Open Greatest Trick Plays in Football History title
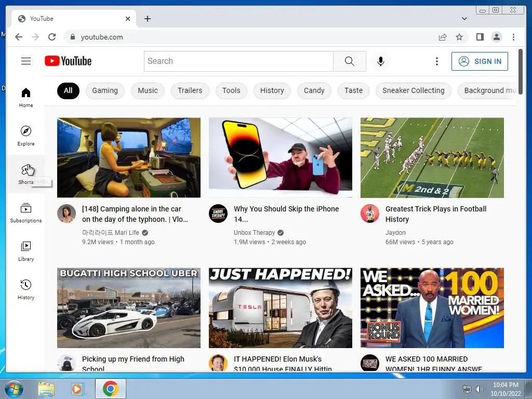Screen dimensions: 532x399 (436, 214)
